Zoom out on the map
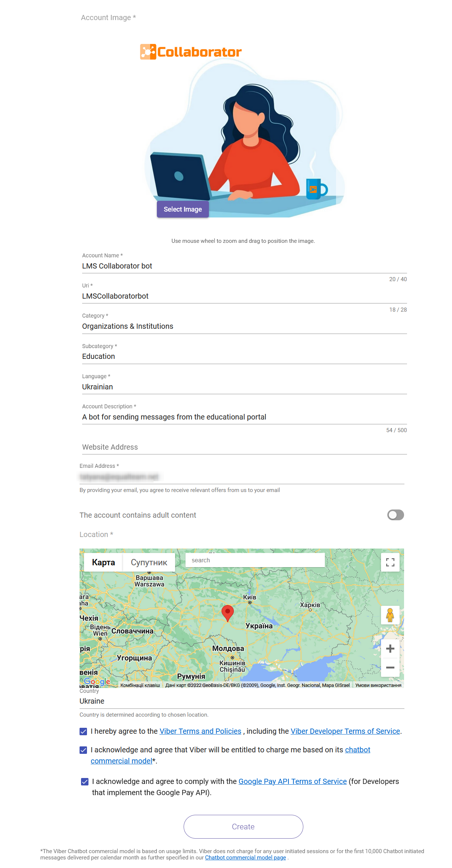This screenshot has width=452, height=868. (x=390, y=668)
